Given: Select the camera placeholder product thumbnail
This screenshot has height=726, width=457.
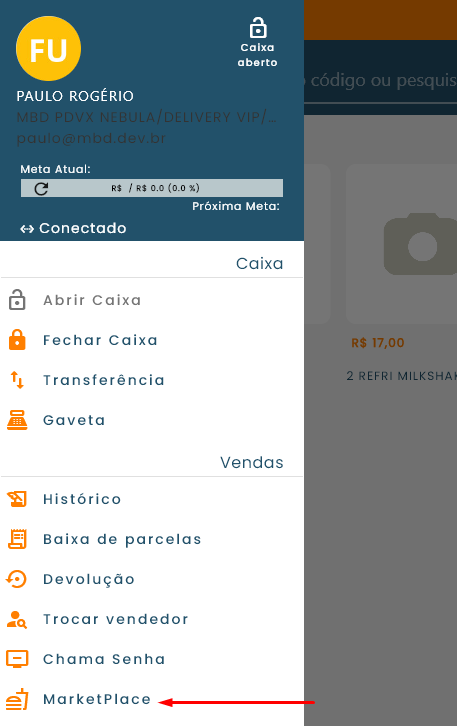Looking at the screenshot, I should point(401,244).
